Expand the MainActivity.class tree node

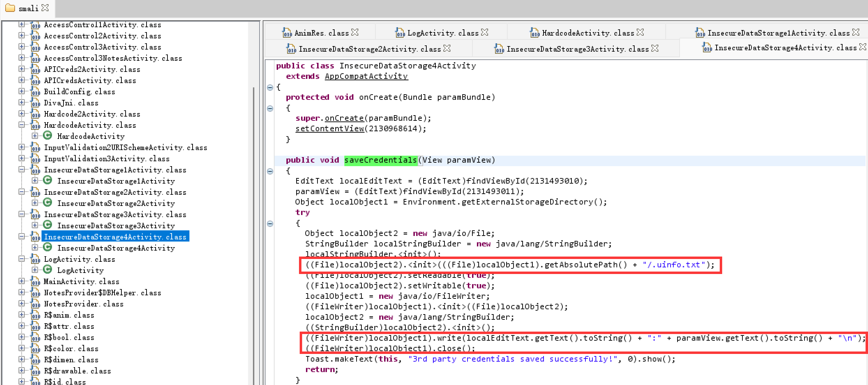click(22, 281)
